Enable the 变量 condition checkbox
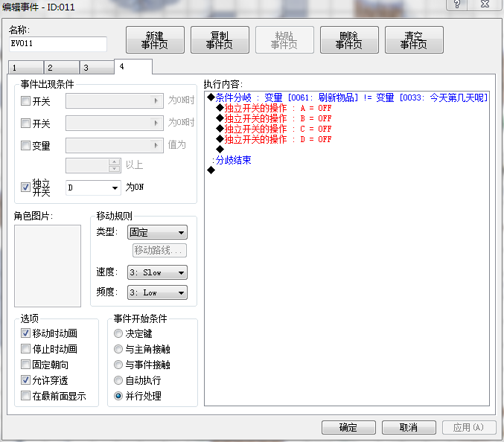The width and height of the screenshot is (504, 442). click(x=25, y=145)
